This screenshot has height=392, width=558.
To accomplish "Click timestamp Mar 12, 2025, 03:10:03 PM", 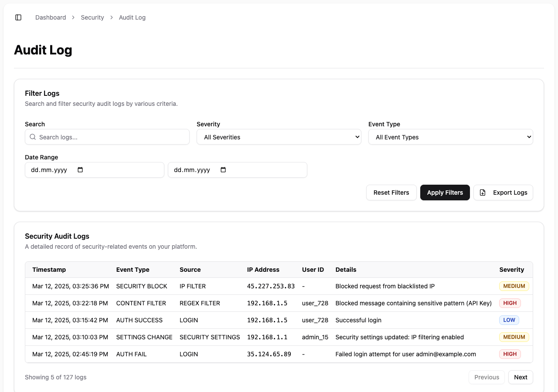I will (x=70, y=337).
